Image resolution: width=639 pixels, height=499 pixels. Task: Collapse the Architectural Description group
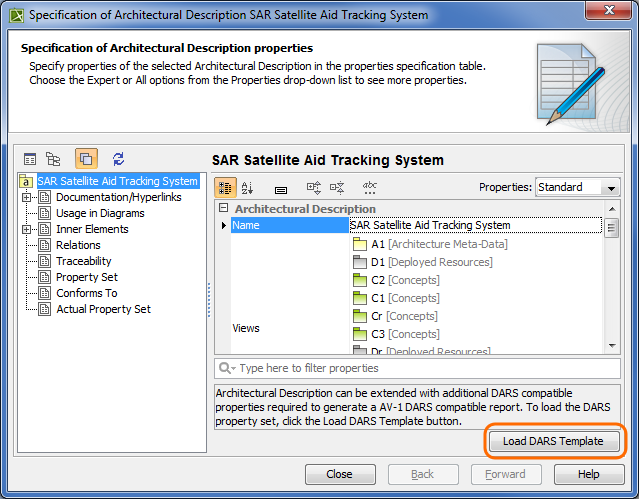click(223, 208)
